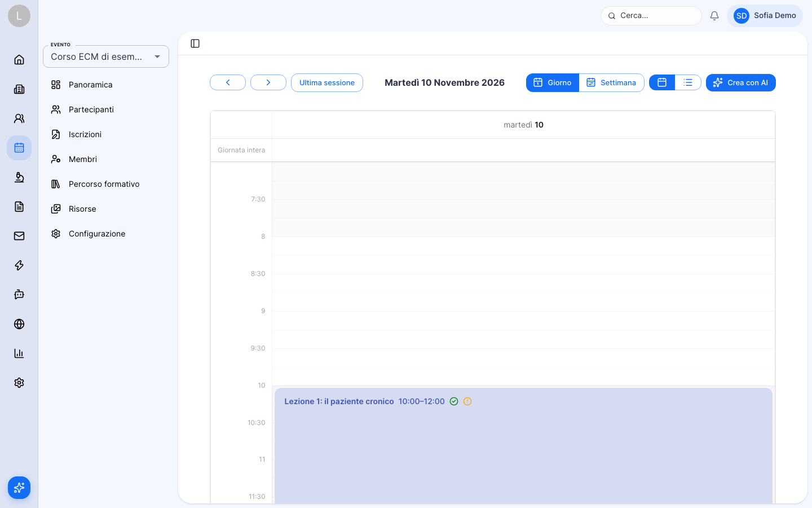Click the Configurazione gear icon
Image resolution: width=812 pixels, height=508 pixels.
click(x=56, y=234)
